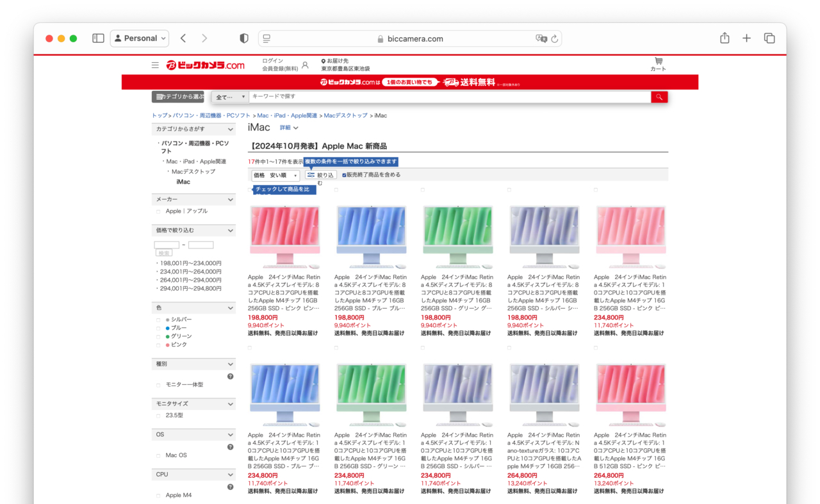Open the blue iMac image priced 198,800円

pos(372,236)
